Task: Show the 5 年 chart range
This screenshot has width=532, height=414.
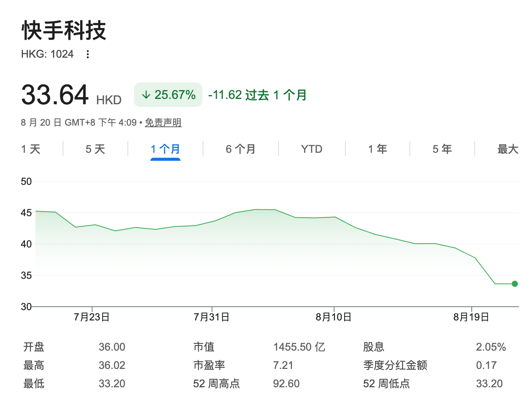Action: point(442,149)
